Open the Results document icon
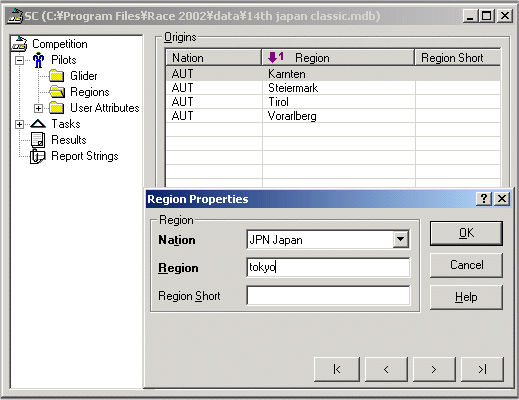The image size is (519, 400). coord(38,140)
